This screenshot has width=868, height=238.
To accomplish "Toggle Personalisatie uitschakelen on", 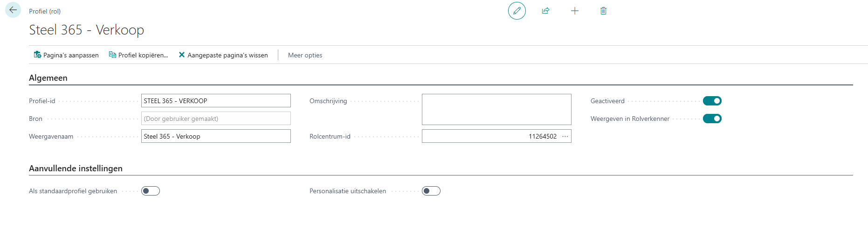I will click(431, 191).
